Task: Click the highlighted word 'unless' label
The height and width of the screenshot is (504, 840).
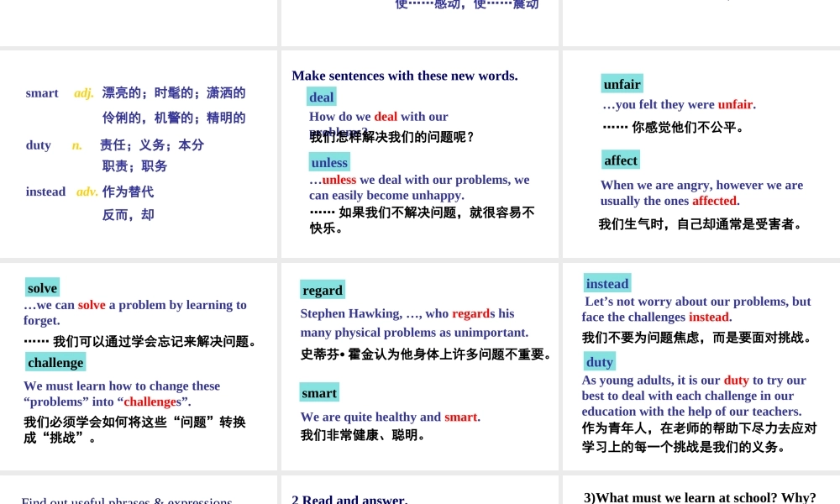Action: tap(329, 162)
